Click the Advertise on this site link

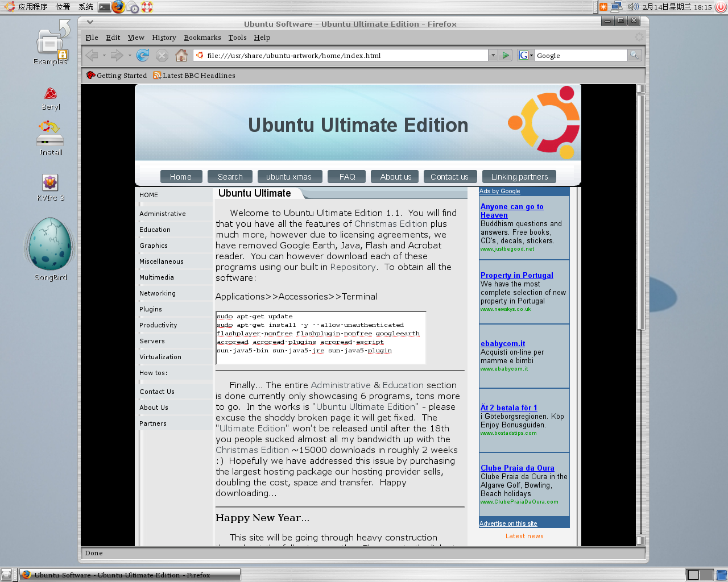508,523
